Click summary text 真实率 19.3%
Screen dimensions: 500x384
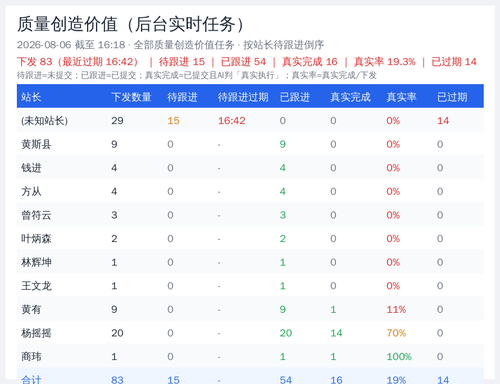(385, 62)
